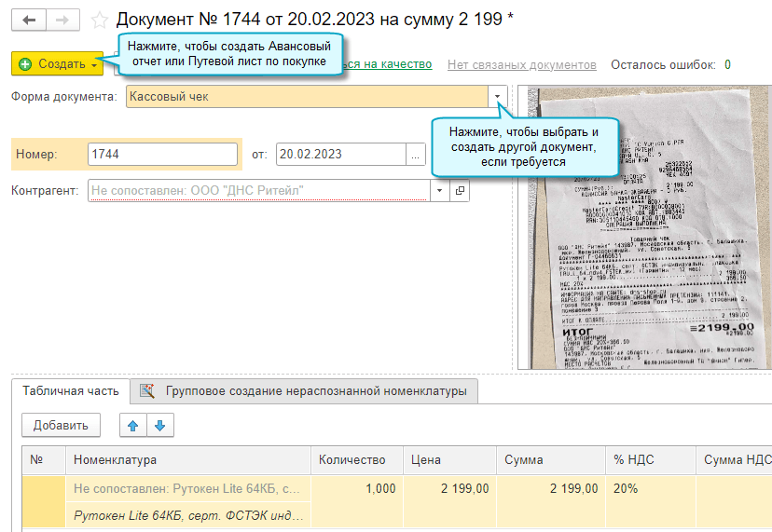Screen dimensions: 772x532
Task: Star the document as favorite
Action: [x=100, y=20]
